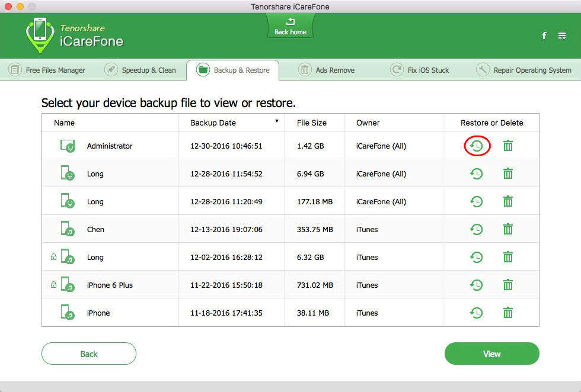Viewport: 581px width, 392px height.
Task: Delete the iPhone 38.11 MB backup
Action: 508,313
